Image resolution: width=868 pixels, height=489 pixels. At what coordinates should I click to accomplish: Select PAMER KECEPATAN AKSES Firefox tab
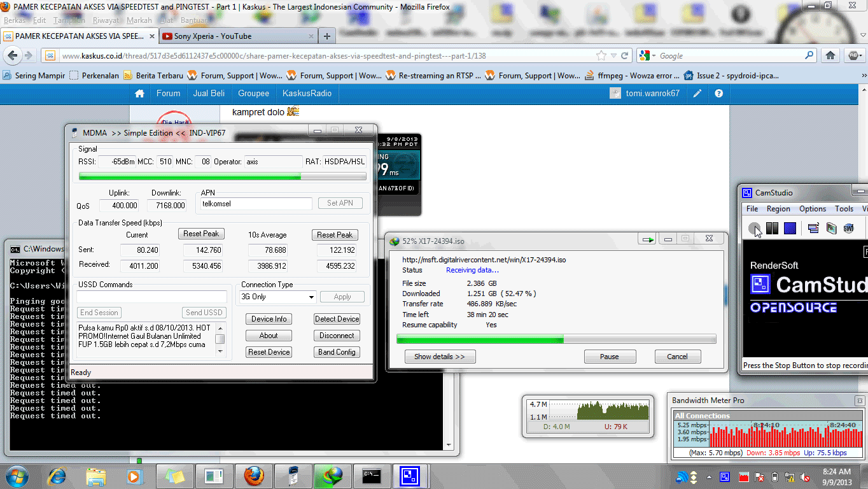point(79,36)
